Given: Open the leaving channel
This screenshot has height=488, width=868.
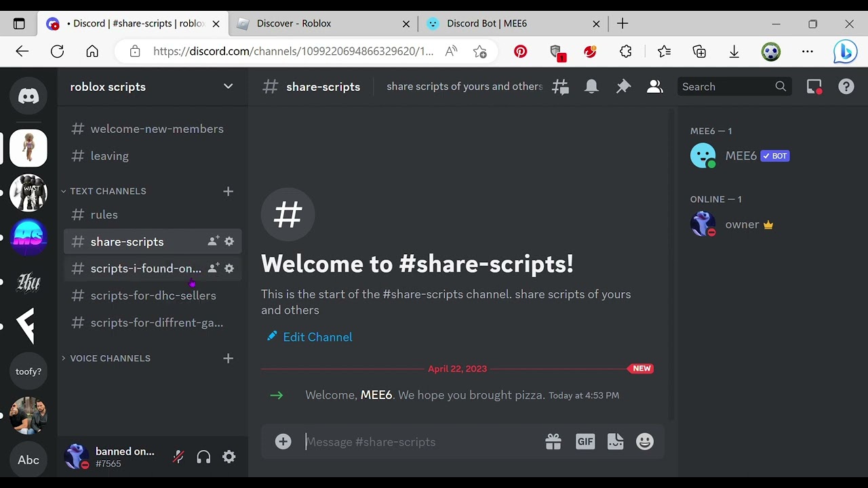Looking at the screenshot, I should pyautogui.click(x=153, y=156).
